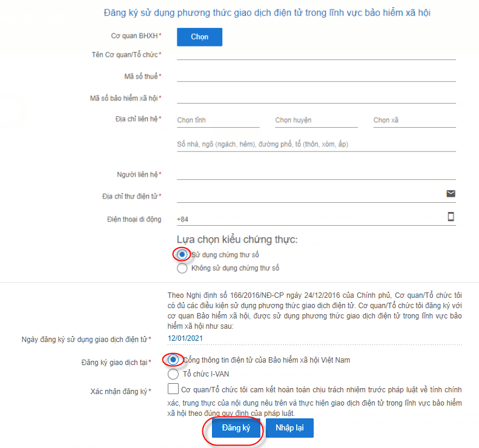Click the Đăng ký submit button
This screenshot has width=479, height=448.
pos(236,428)
